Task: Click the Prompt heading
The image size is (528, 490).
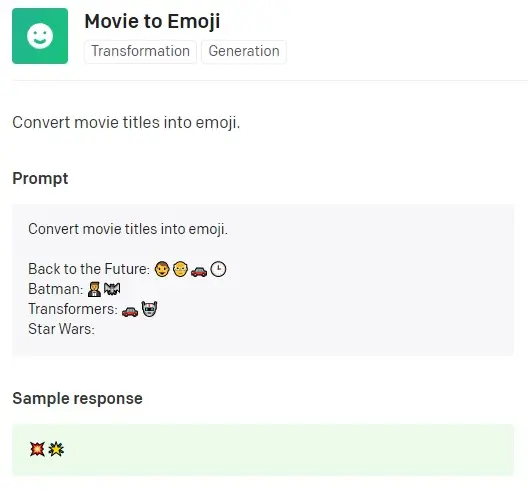Action: point(40,178)
